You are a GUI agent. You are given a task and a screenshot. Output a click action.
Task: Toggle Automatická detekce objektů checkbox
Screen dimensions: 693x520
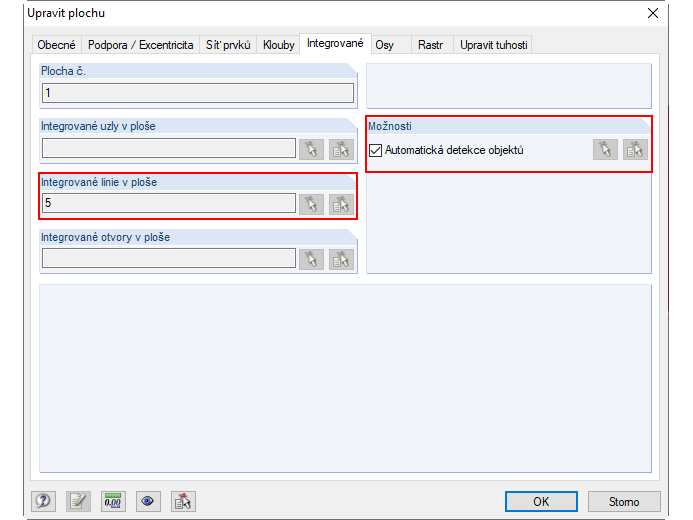(375, 150)
